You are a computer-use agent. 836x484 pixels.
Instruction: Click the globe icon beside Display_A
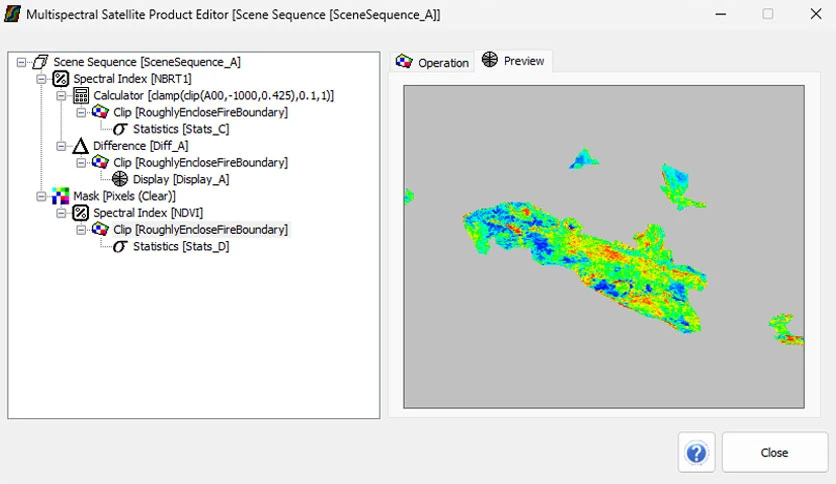point(120,179)
